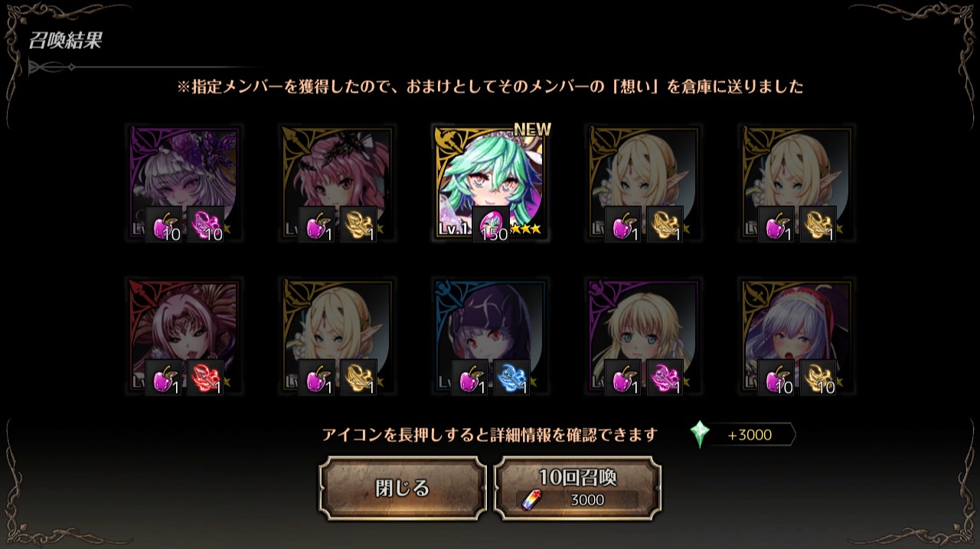Tap the gold wing fragment showing 10

[818, 378]
